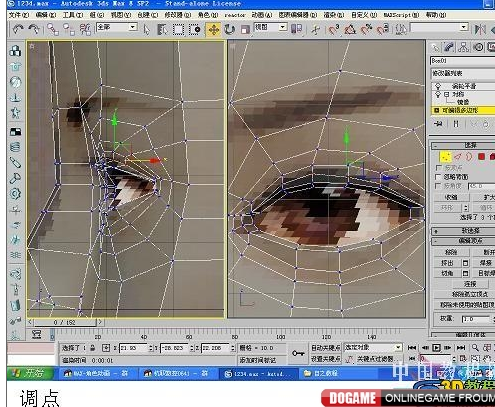Activate the Select and Move tool

coord(213,29)
